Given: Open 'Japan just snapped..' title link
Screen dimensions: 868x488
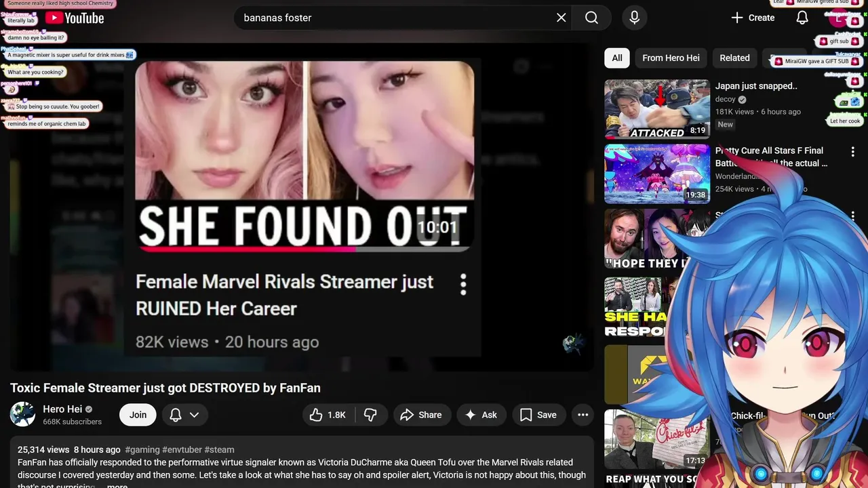Looking at the screenshot, I should click(x=756, y=86).
